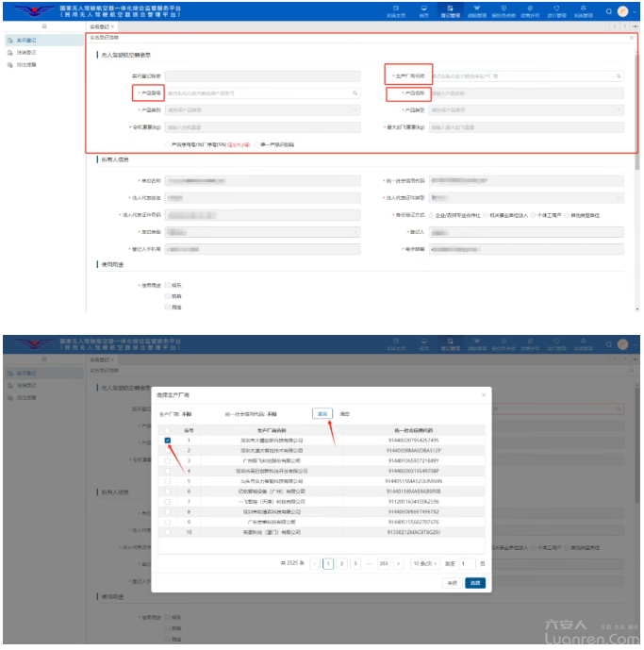Viewport: 644px width, 650px height.
Task: Click user avatar in upper screenshot header
Action: (622, 11)
